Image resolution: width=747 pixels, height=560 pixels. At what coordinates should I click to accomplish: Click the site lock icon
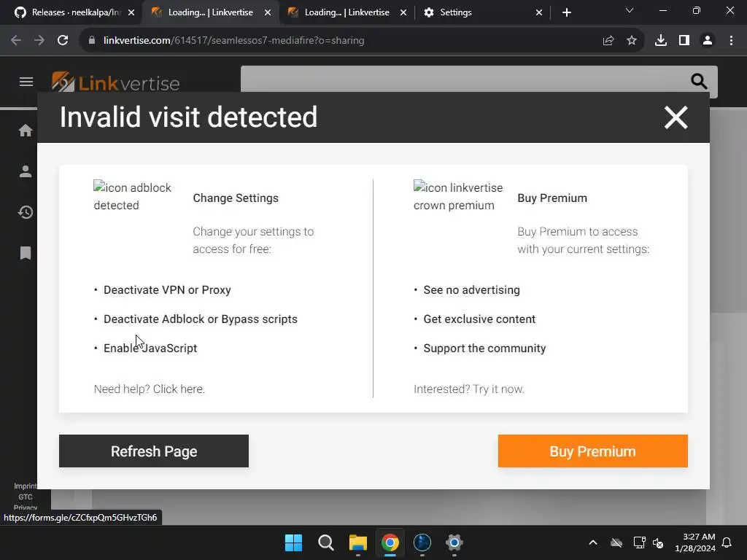point(91,41)
